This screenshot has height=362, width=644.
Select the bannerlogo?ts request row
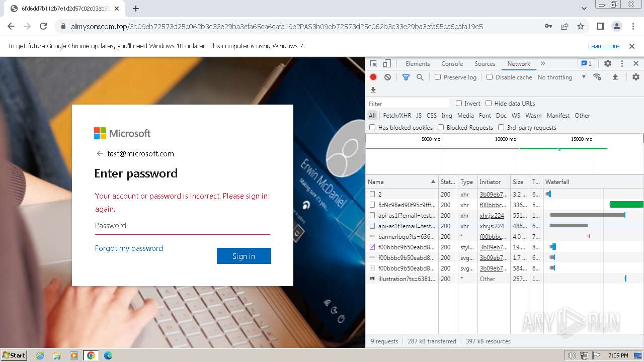505,236
